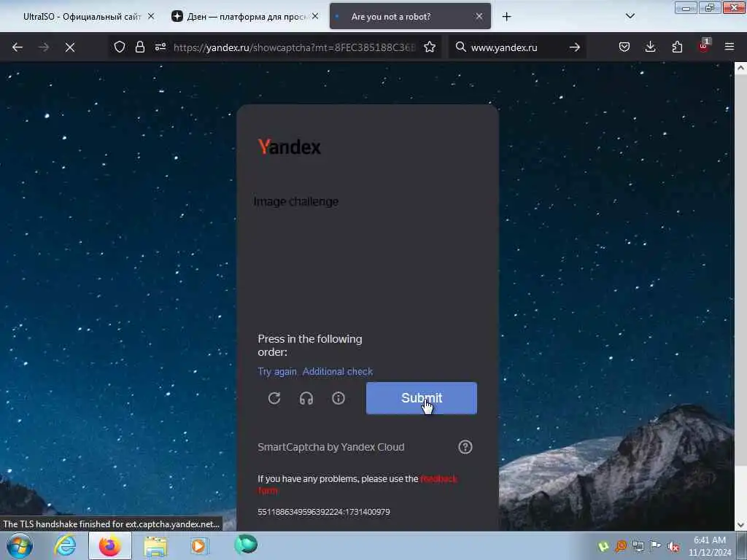Click the browser back arrow
The image size is (747, 560).
point(18,47)
